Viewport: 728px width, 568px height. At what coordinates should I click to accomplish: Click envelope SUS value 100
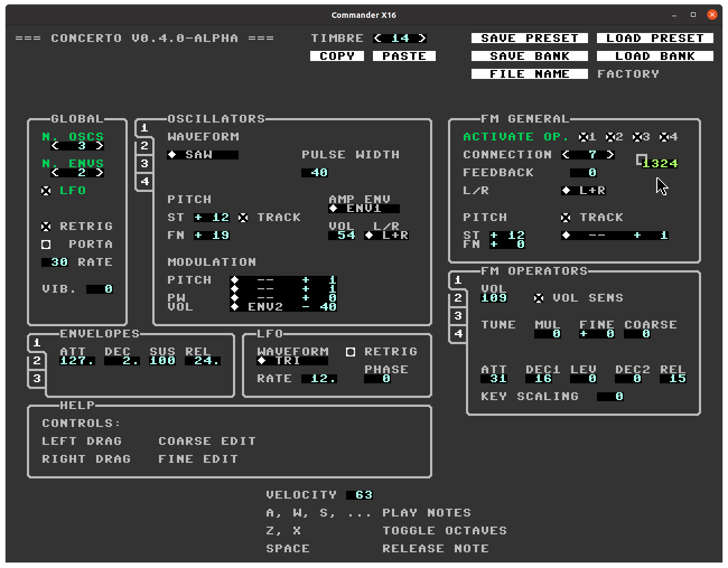coord(162,360)
